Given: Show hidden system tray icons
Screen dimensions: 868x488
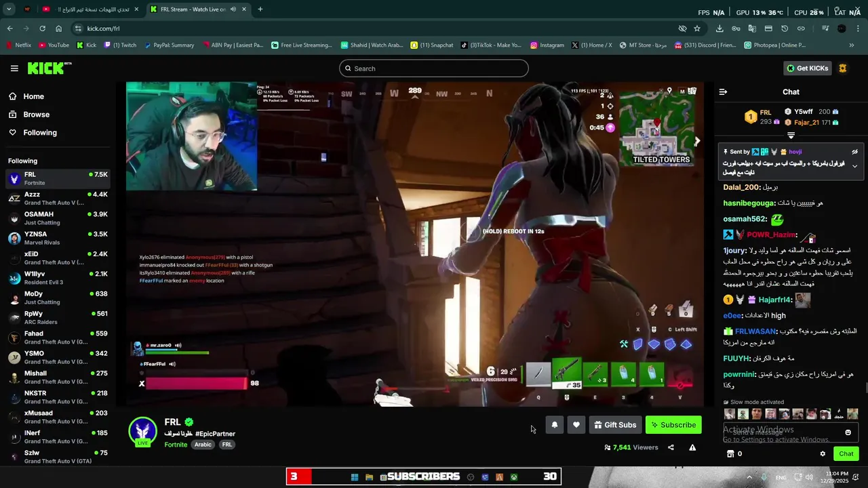Looking at the screenshot, I should point(749,477).
